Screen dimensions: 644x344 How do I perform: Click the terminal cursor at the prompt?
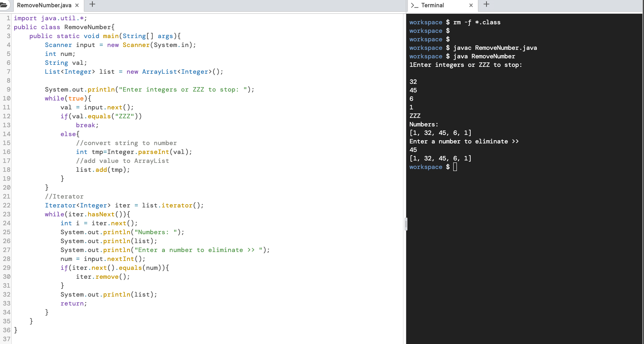(455, 167)
